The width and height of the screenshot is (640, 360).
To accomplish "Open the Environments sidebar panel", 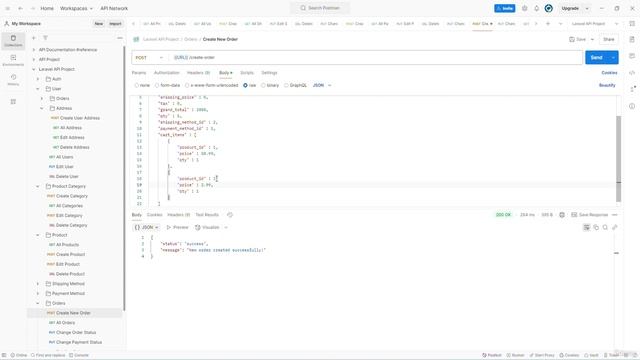I will pyautogui.click(x=13, y=60).
